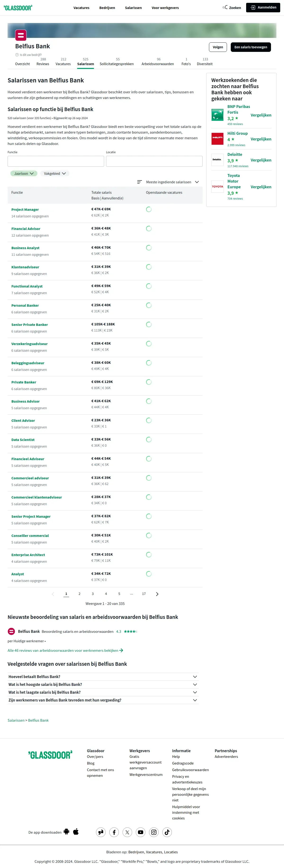The height and width of the screenshot is (868, 284).
Task: Open 'Alle 46 reviews van arbeidsvoorwaarden' link
Action: pos(65,650)
